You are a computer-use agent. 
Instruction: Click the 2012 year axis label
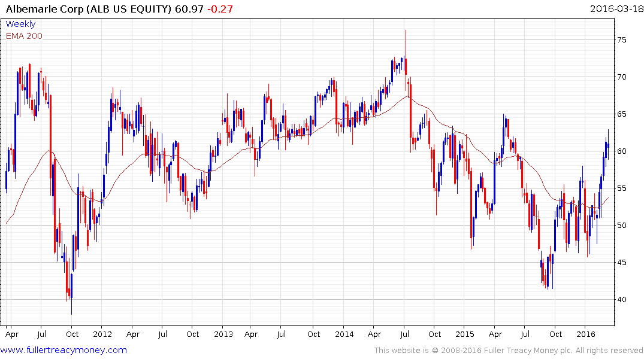(102, 334)
